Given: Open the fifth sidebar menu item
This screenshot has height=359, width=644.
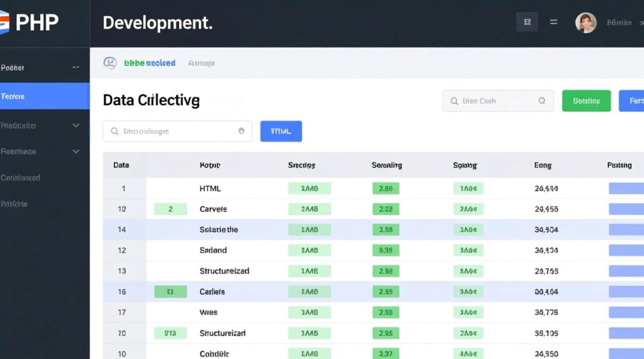Looking at the screenshot, I should pyautogui.click(x=21, y=178).
